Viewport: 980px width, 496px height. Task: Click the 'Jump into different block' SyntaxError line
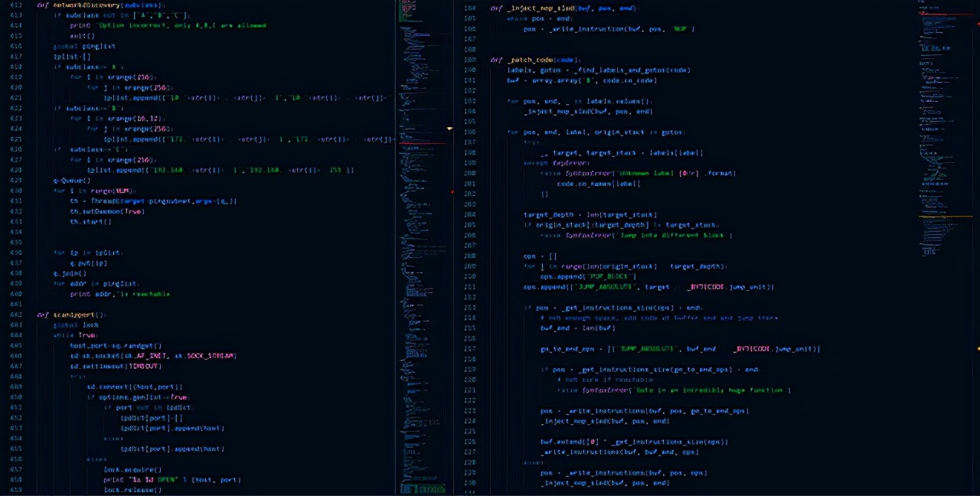(636, 235)
